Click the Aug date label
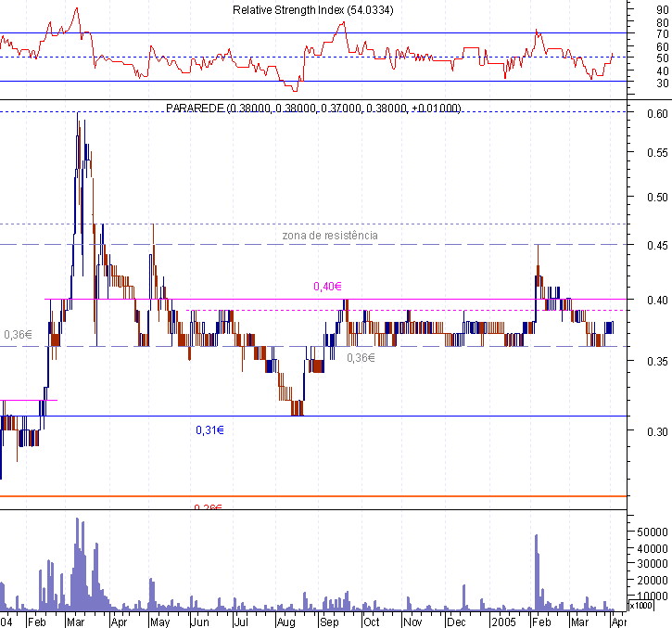Image resolution: width=672 pixels, height=628 pixels. [x=285, y=622]
